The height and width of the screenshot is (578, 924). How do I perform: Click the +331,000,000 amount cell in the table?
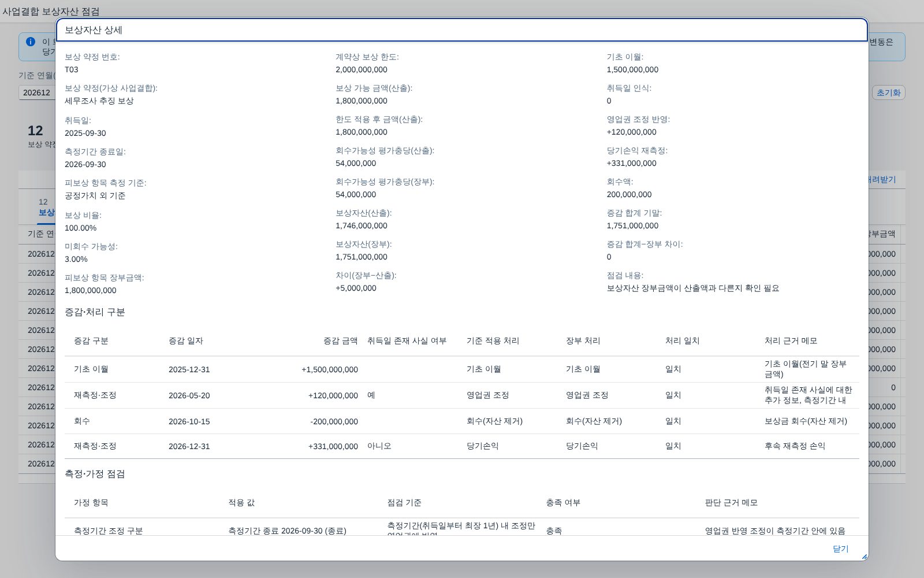point(333,446)
